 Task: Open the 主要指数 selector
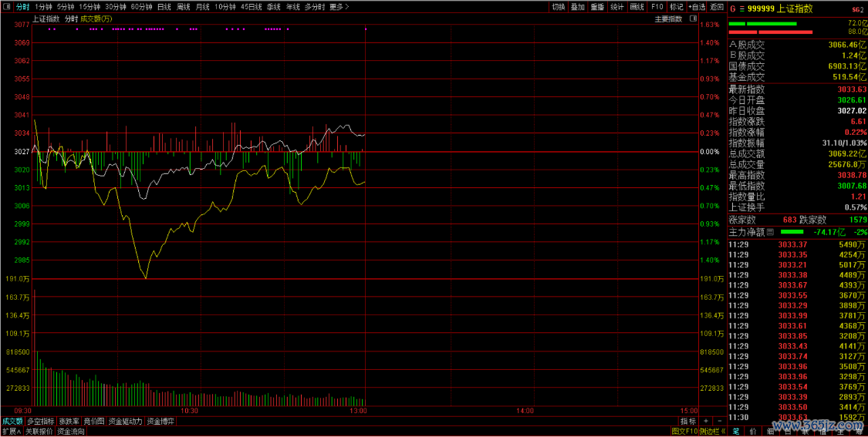pyautogui.click(x=669, y=18)
